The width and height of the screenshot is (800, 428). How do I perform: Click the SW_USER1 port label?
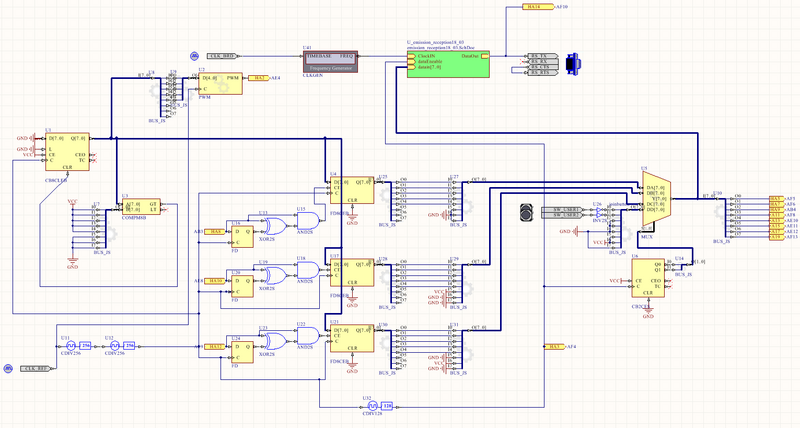tap(565, 208)
